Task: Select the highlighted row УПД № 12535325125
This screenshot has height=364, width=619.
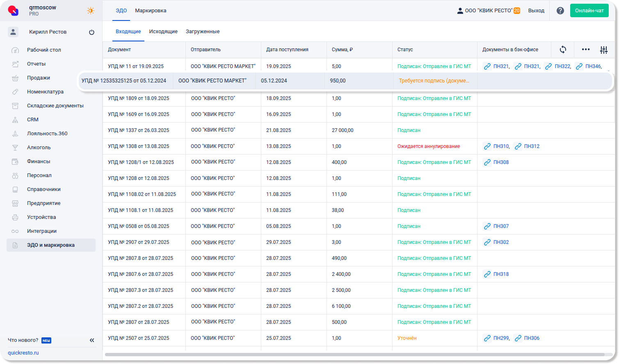Action: point(123,81)
